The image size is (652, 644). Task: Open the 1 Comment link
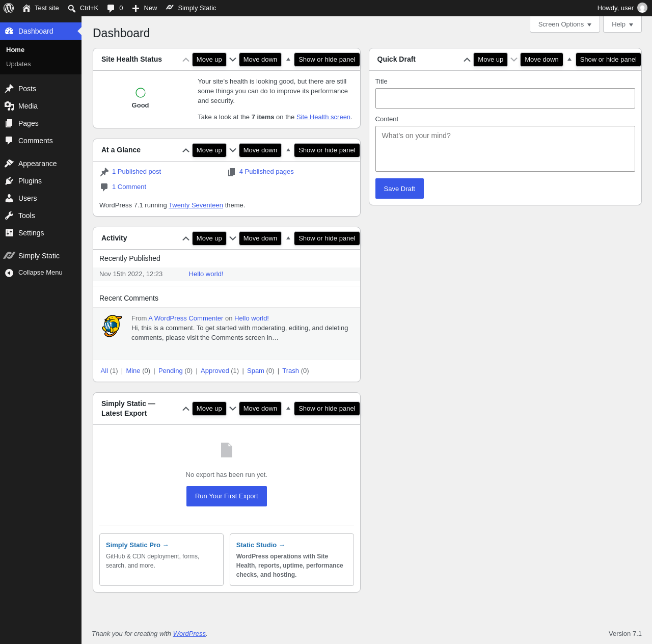tap(129, 187)
